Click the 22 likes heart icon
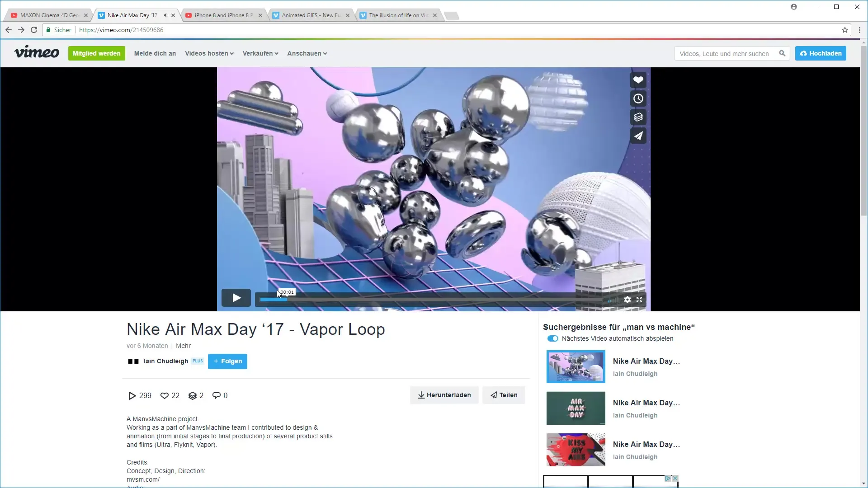 (x=165, y=395)
